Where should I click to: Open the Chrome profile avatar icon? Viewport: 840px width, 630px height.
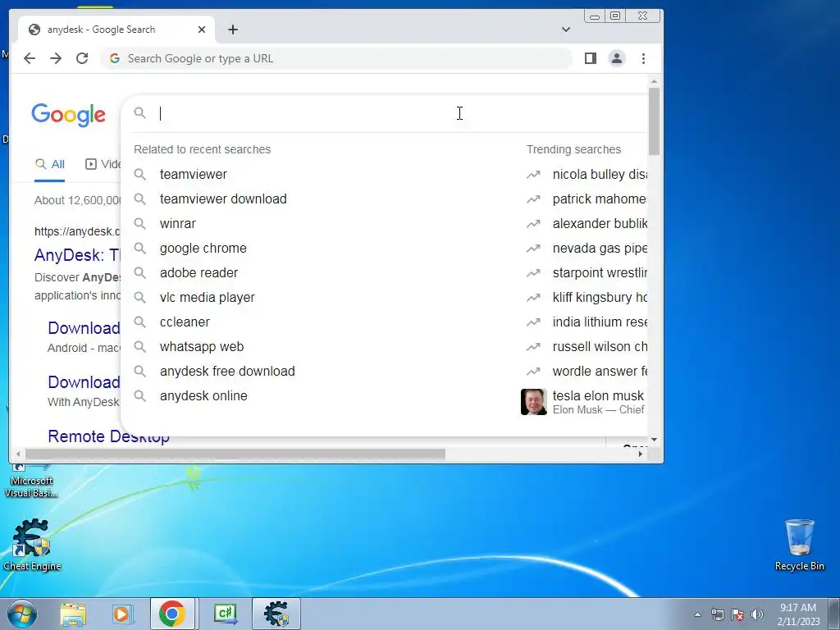pyautogui.click(x=617, y=58)
